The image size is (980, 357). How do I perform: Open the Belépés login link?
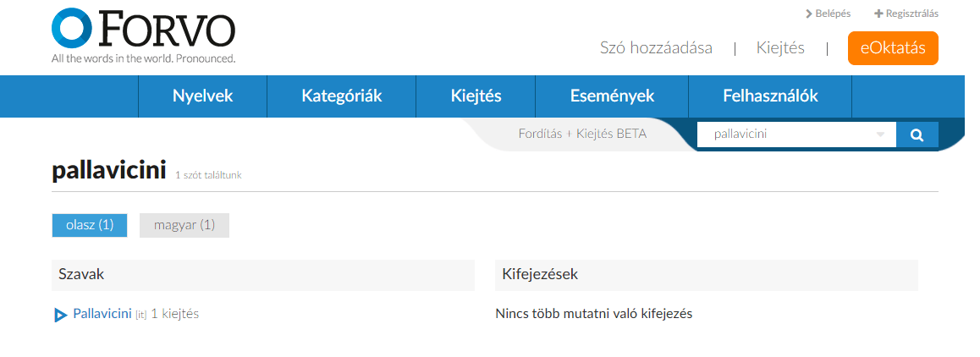coord(828,14)
